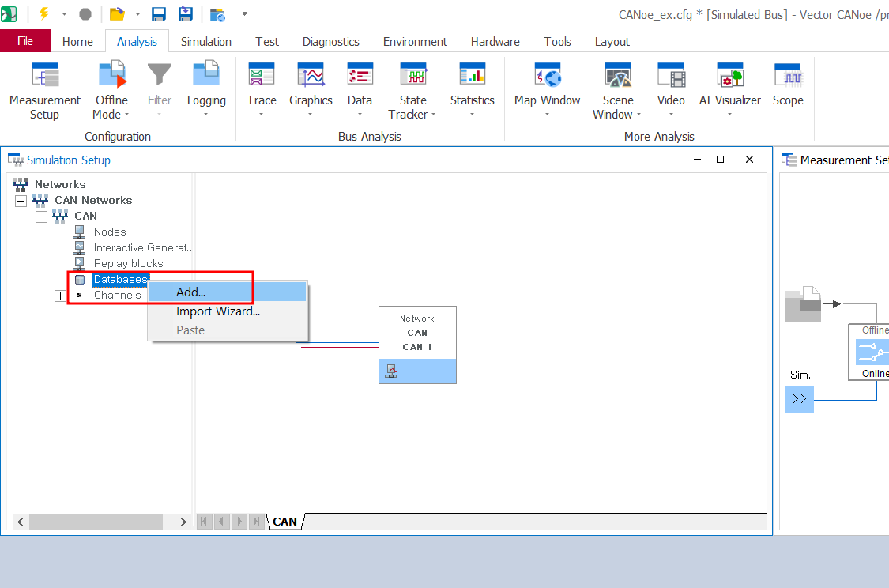889x588 pixels.
Task: Open the Logging dropdown arrow
Action: click(x=205, y=115)
